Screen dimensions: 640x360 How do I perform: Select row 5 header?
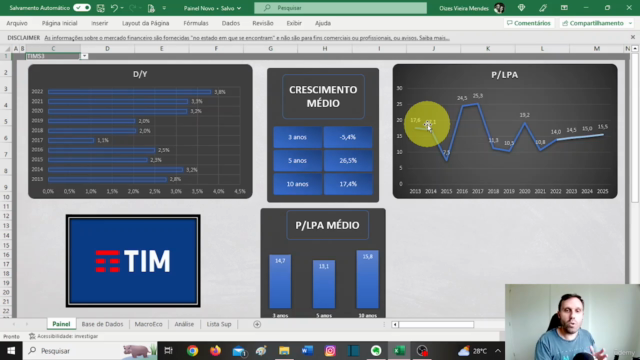(6, 121)
